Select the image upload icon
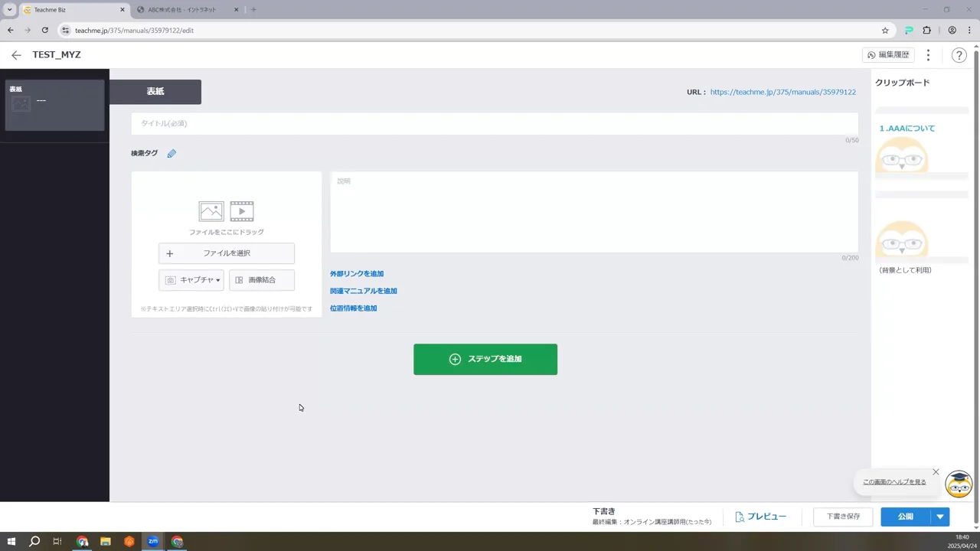This screenshot has height=551, width=980. (x=211, y=211)
